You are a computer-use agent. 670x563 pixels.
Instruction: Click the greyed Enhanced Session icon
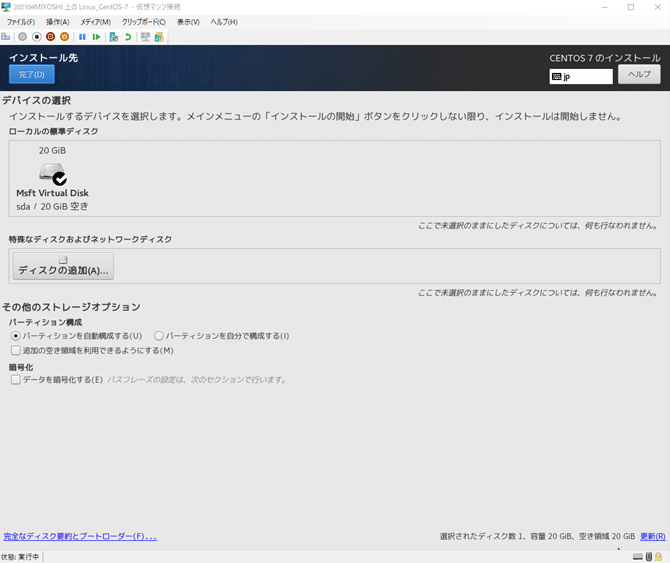pyautogui.click(x=145, y=37)
